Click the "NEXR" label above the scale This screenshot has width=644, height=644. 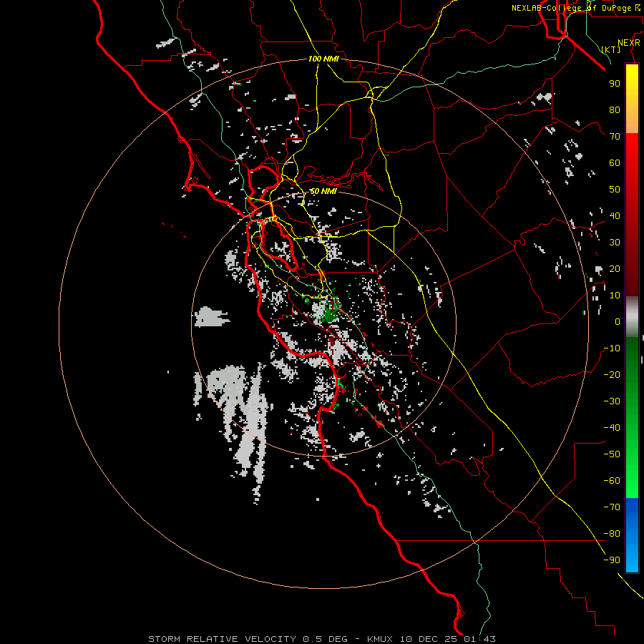[628, 43]
